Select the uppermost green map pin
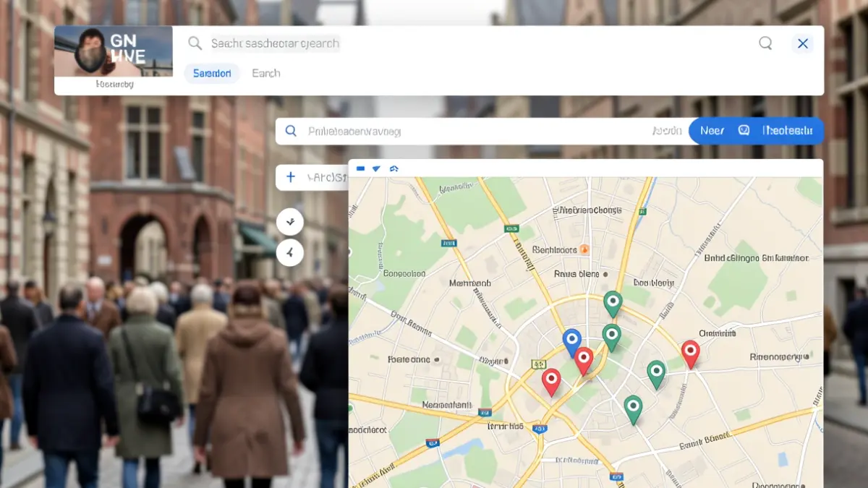This screenshot has width=868, height=488. coord(613,304)
